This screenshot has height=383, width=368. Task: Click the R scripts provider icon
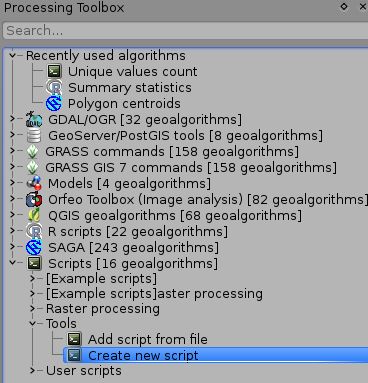click(x=34, y=231)
